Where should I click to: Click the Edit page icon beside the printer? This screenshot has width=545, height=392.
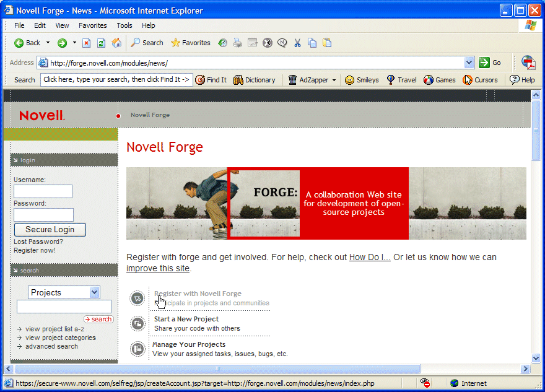click(252, 43)
